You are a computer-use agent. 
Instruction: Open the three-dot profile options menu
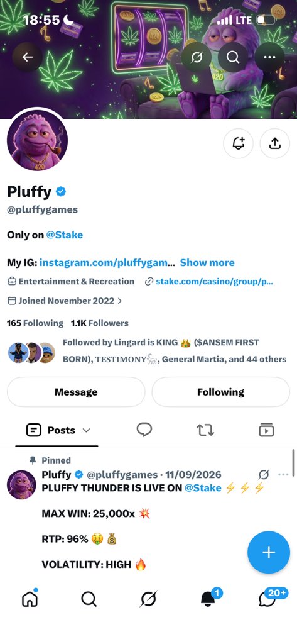[269, 57]
